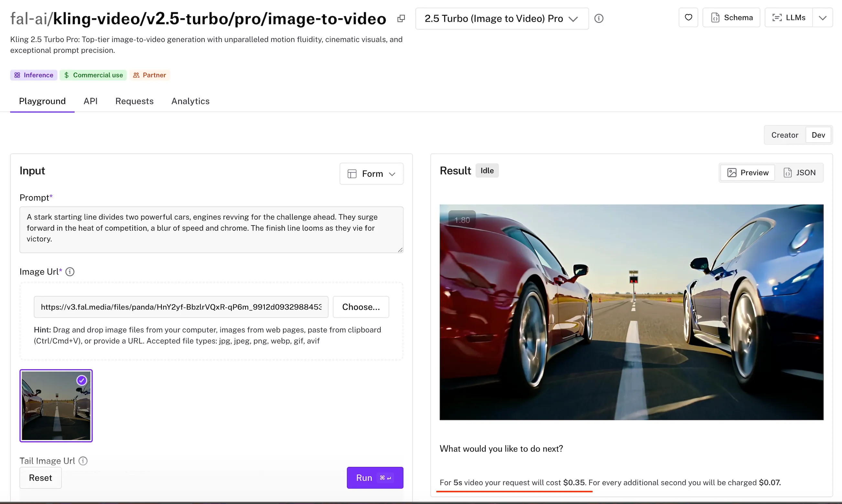The width and height of the screenshot is (842, 504).
Task: Choose an image file to upload
Action: pyautogui.click(x=361, y=307)
